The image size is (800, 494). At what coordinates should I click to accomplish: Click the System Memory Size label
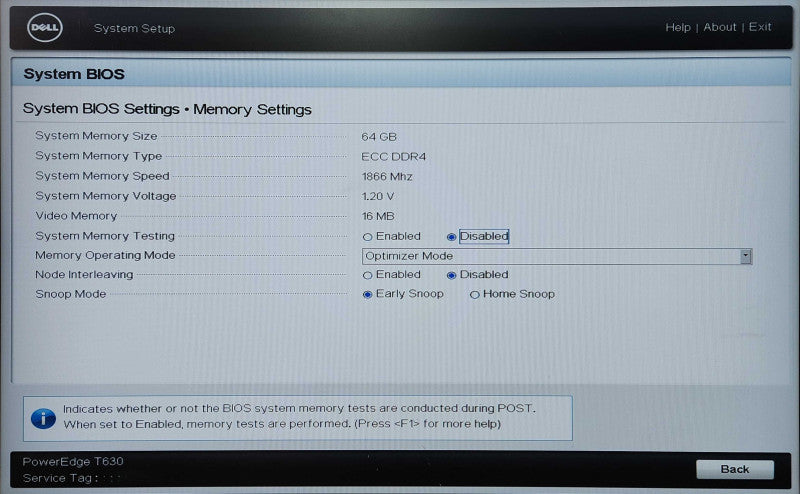pyautogui.click(x=96, y=136)
